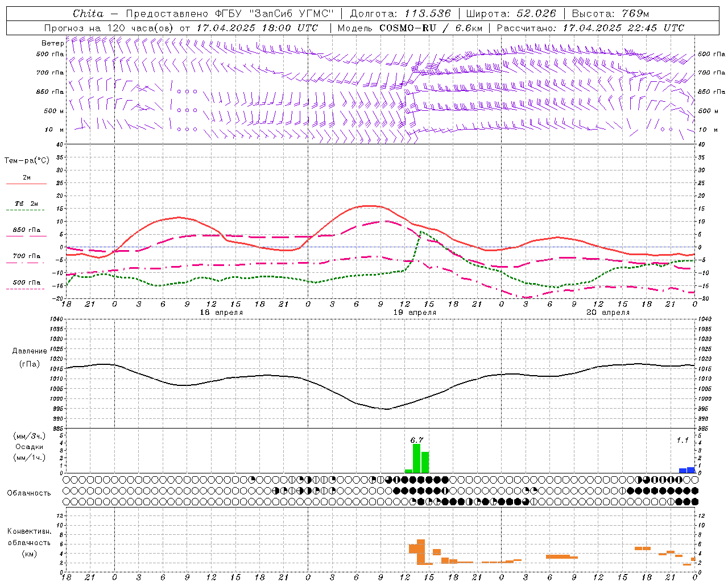Select the "Широта: 52.026" header field
728x582 pixels.
(x=511, y=14)
